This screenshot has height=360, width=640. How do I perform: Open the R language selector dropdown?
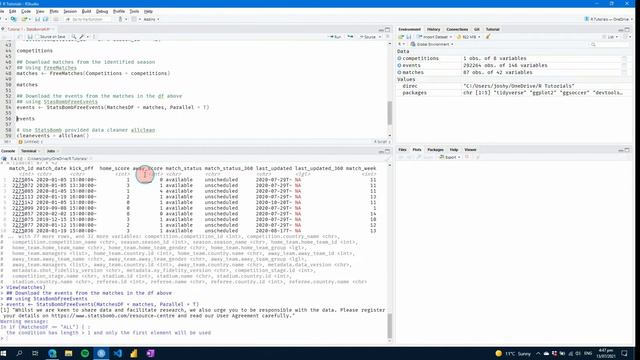401,44
